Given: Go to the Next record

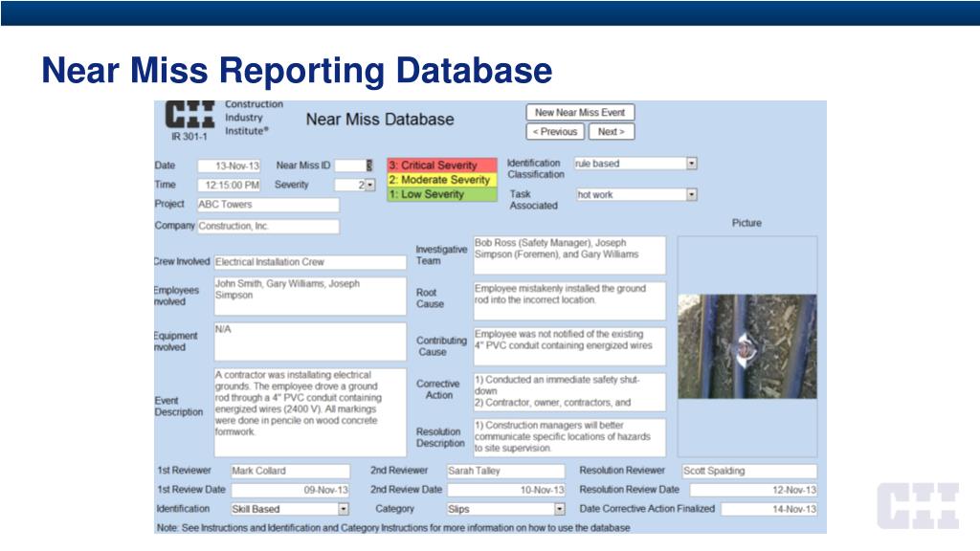Looking at the screenshot, I should [611, 132].
